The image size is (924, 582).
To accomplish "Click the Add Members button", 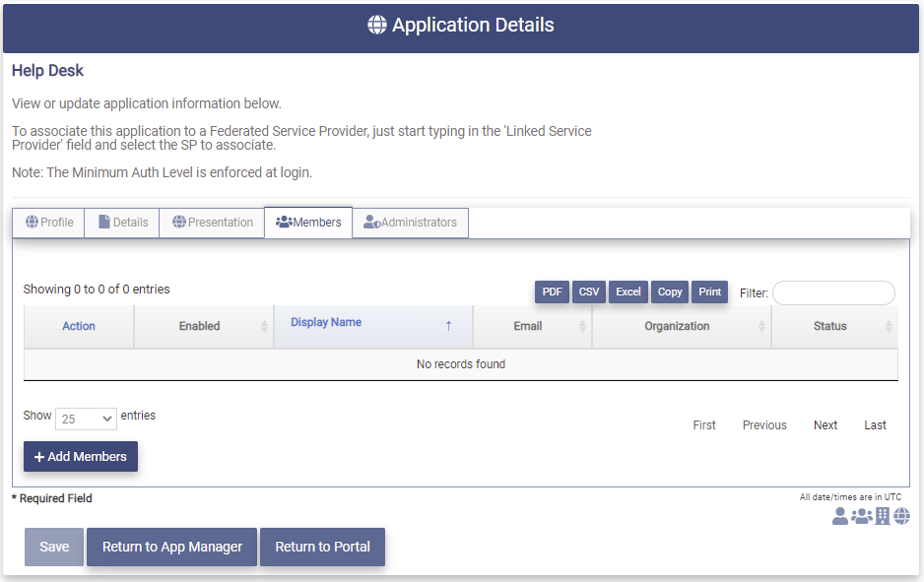I will coord(81,457).
